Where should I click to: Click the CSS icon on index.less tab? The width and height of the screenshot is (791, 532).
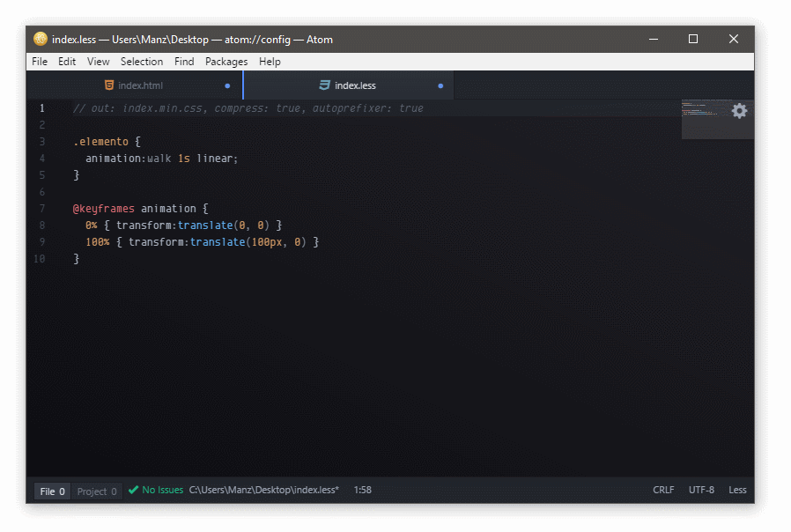pos(324,85)
